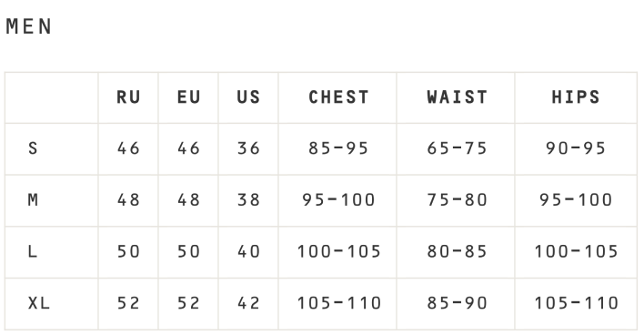The width and height of the screenshot is (644, 335).
Task: Click the MEN heading above the table
Action: point(29,26)
